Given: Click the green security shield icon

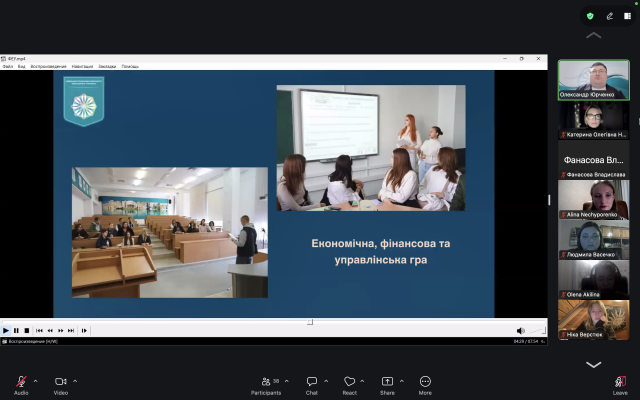Looking at the screenshot, I should coord(590,16).
